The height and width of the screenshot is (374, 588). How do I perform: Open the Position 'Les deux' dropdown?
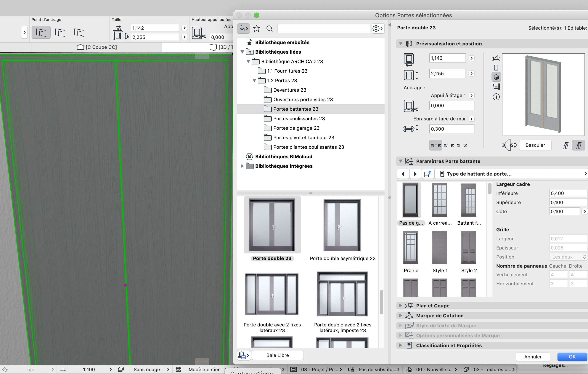point(568,257)
